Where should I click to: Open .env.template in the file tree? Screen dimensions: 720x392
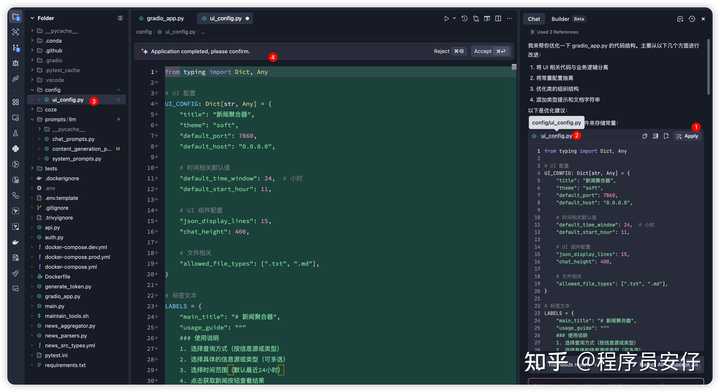click(x=61, y=198)
